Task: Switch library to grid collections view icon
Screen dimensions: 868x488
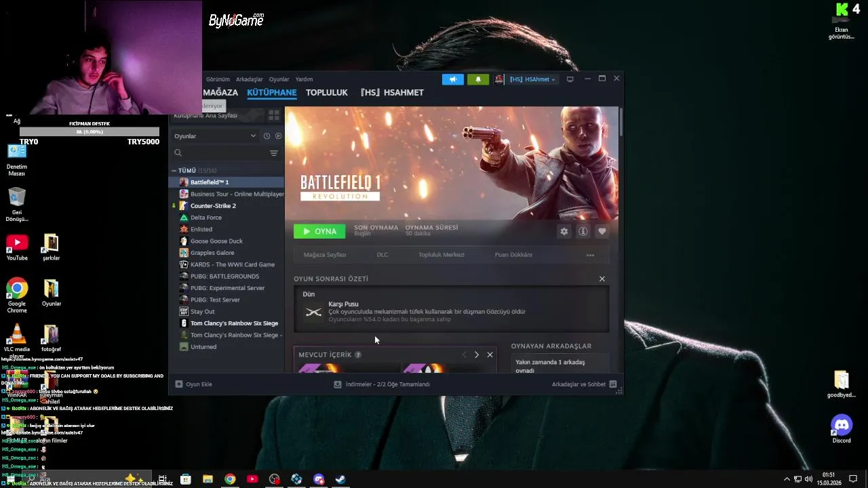Action: pos(273,115)
